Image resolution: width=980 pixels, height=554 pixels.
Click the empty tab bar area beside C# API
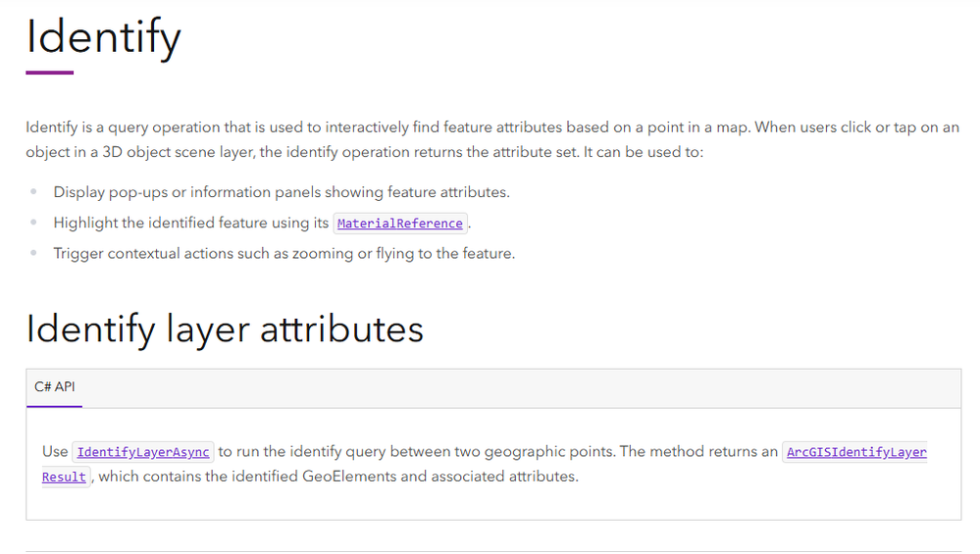(520, 388)
